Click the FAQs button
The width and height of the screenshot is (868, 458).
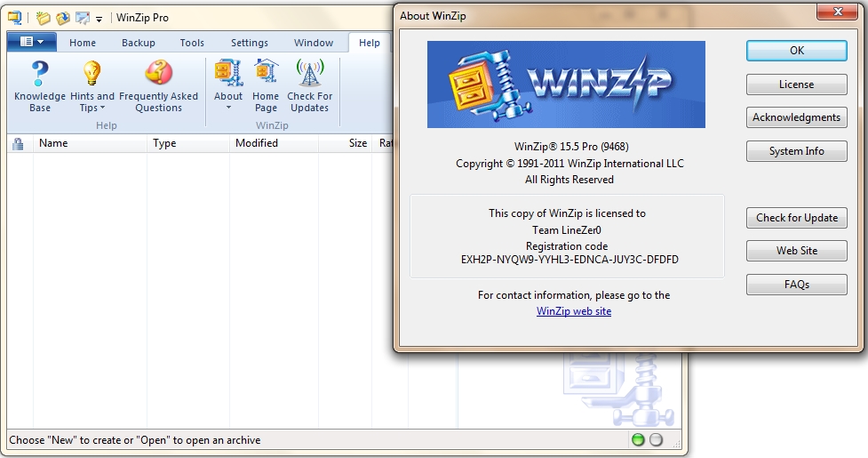click(797, 285)
